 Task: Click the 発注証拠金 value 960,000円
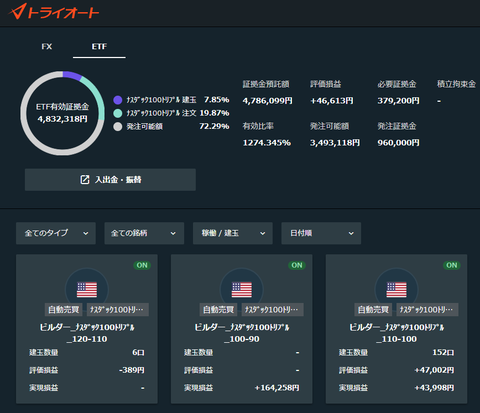[x=398, y=143]
